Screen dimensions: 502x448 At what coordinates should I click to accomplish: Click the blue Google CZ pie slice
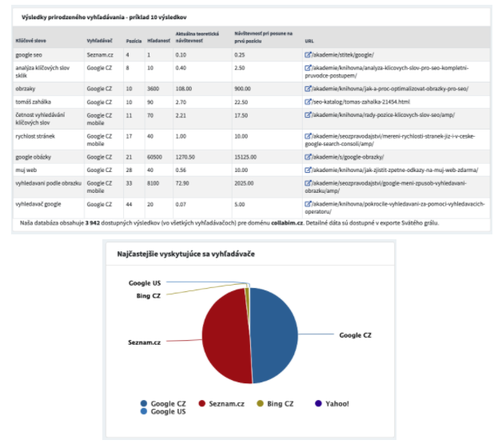coord(275,335)
